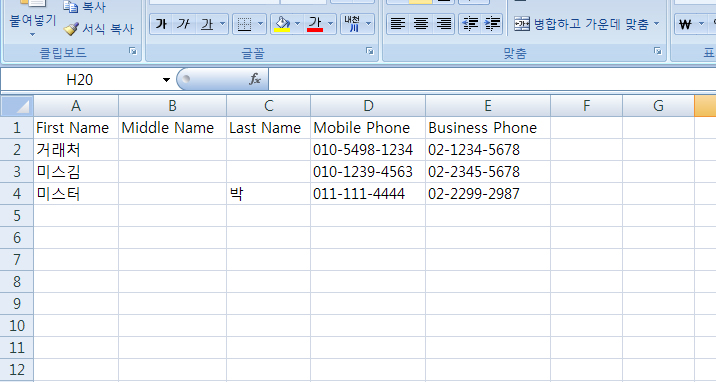Decrease the cell indent
Screen dimensions: 716x382
(470, 24)
